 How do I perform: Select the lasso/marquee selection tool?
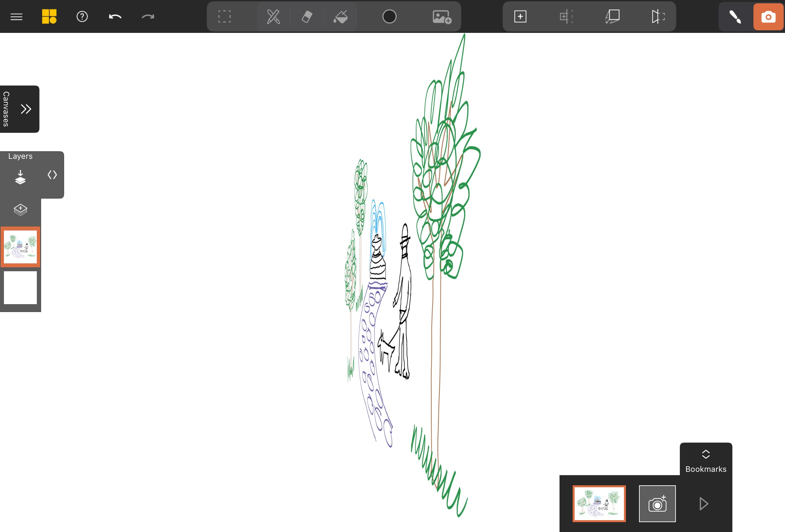point(224,17)
